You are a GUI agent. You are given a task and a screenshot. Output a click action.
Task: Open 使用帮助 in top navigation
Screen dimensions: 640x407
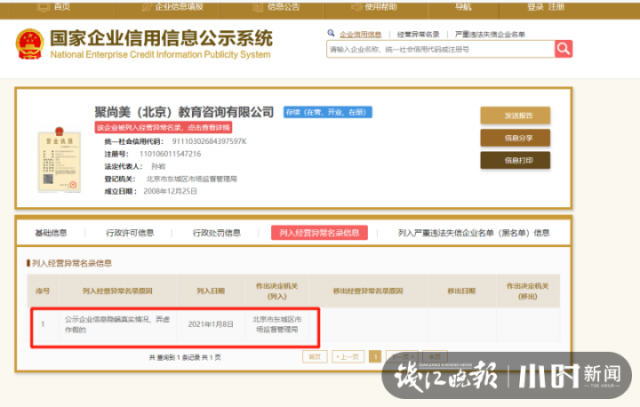374,7
